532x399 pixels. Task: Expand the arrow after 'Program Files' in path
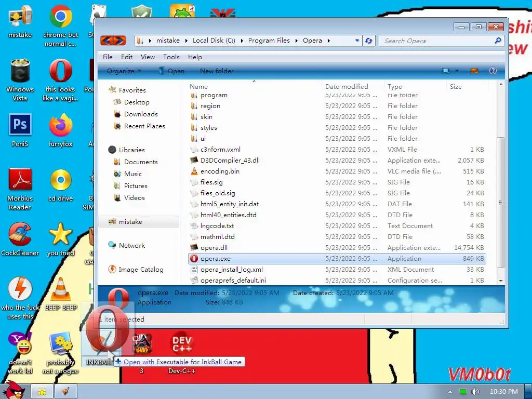coord(296,41)
